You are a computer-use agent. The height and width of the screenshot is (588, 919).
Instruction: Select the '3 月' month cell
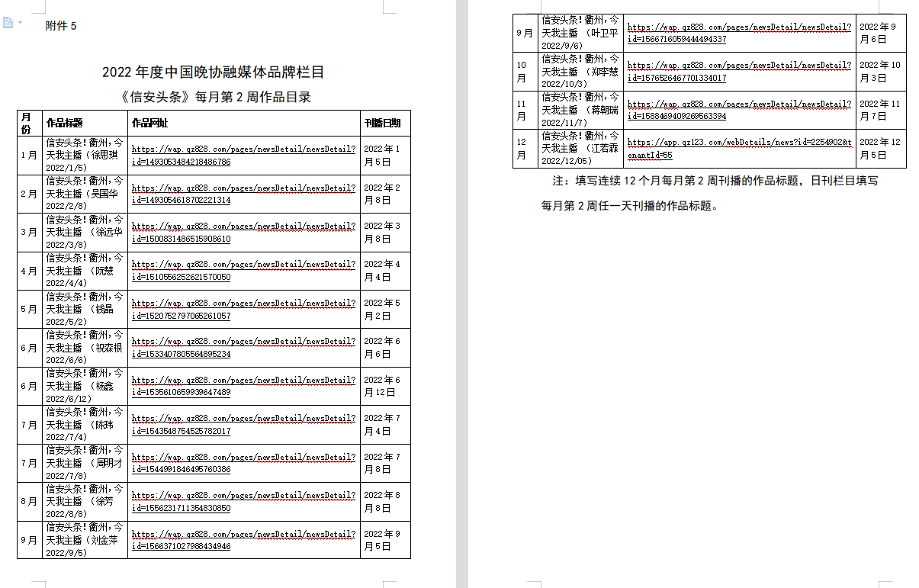click(x=29, y=233)
